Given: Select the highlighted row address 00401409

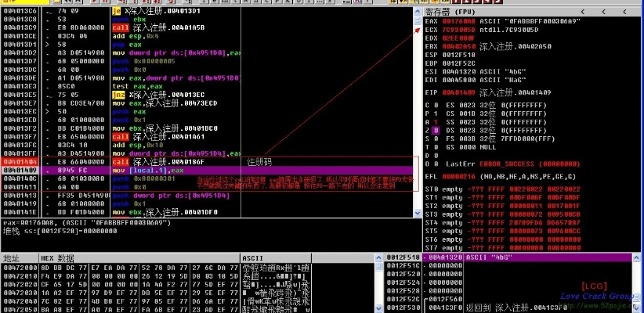Looking at the screenshot, I should 20,170.
